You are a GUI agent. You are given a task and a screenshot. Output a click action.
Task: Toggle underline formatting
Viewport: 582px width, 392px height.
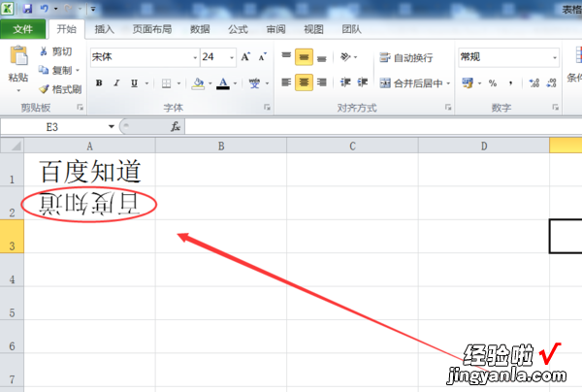[134, 83]
